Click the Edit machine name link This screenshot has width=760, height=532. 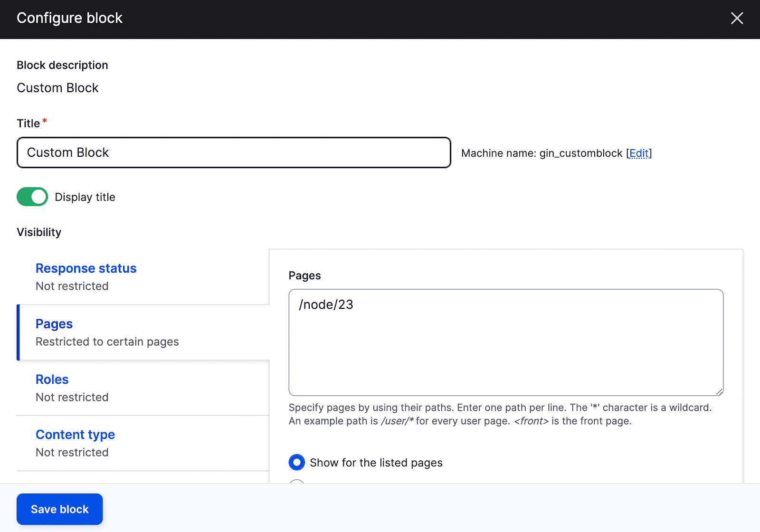[x=639, y=153]
